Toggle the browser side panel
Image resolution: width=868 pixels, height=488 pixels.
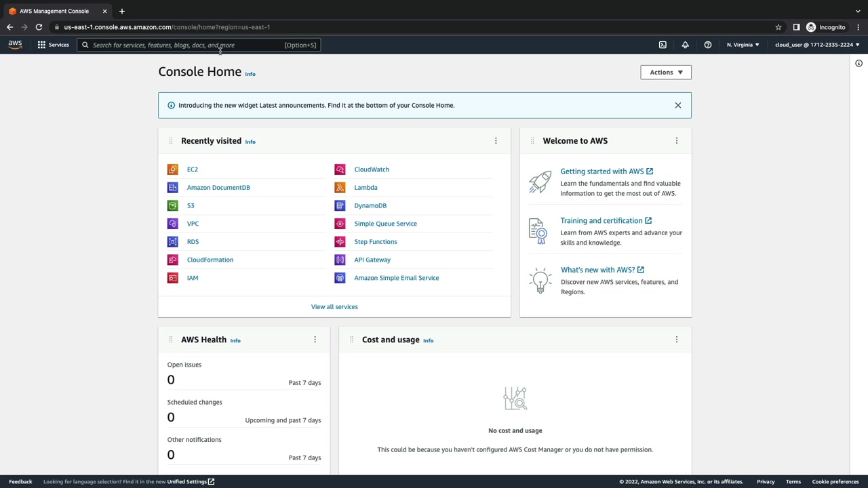click(x=796, y=27)
